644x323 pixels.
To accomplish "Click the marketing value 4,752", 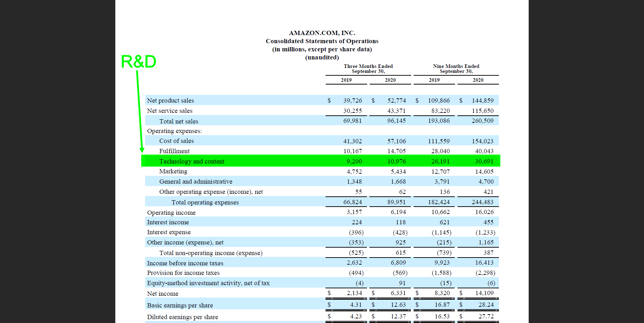I will (x=354, y=172).
